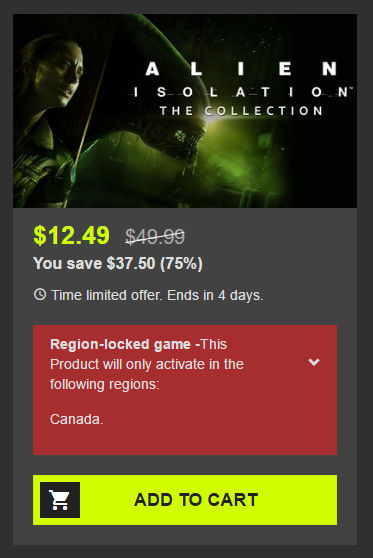The image size is (373, 558).
Task: Click the 'ISOLATION' word in banner
Action: (241, 92)
